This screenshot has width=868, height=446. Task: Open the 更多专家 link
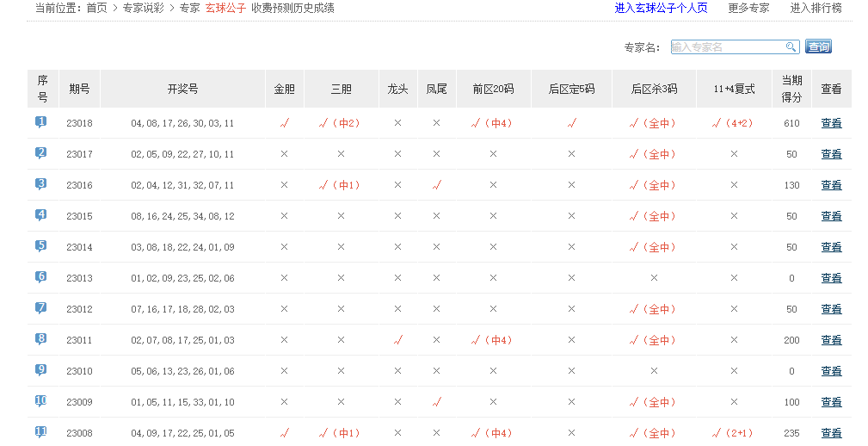pyautogui.click(x=748, y=9)
